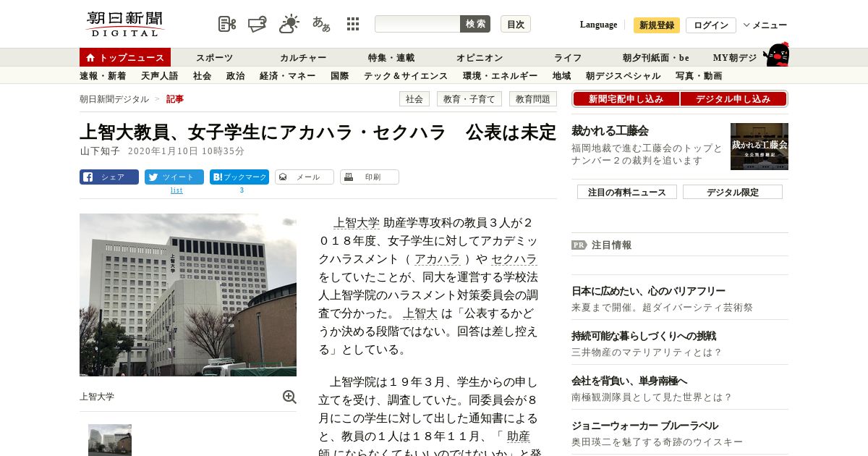This screenshot has width=868, height=456.
Task: Open the ライフ tab
Action: coord(568,58)
